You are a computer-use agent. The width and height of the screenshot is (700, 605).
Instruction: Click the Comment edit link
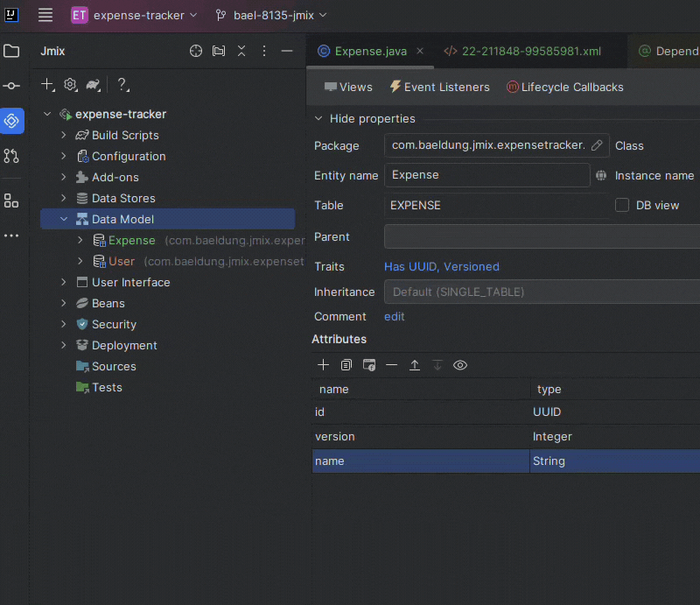click(x=395, y=316)
